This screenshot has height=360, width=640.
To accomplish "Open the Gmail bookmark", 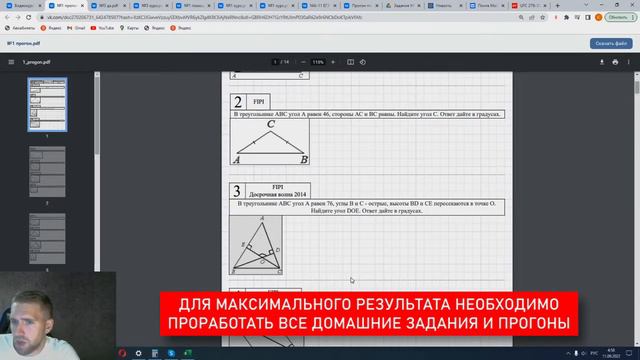I will tap(76, 28).
